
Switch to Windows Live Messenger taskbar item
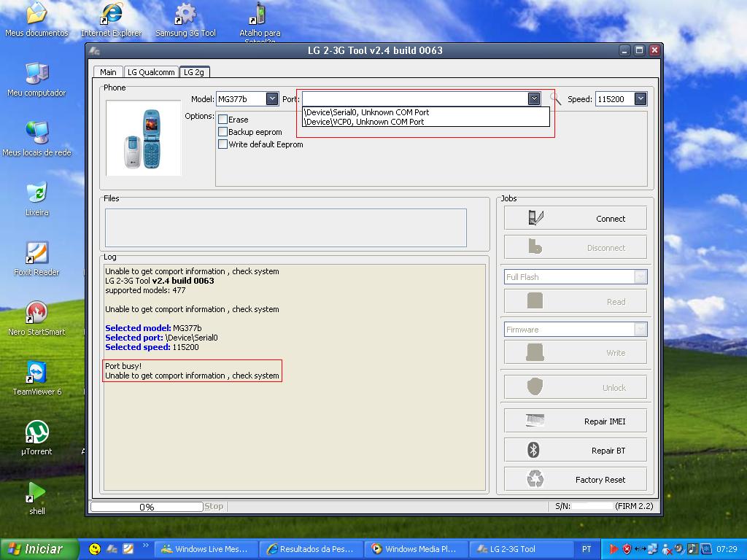[x=206, y=549]
